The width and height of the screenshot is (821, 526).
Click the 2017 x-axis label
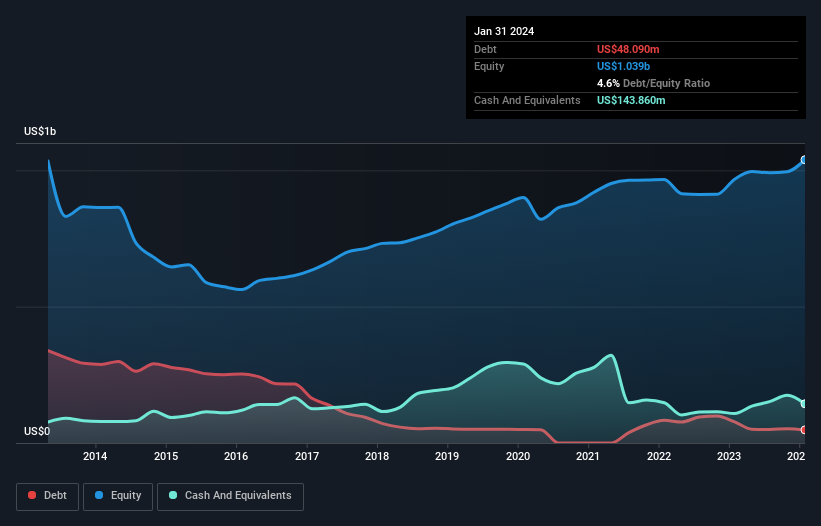[307, 456]
